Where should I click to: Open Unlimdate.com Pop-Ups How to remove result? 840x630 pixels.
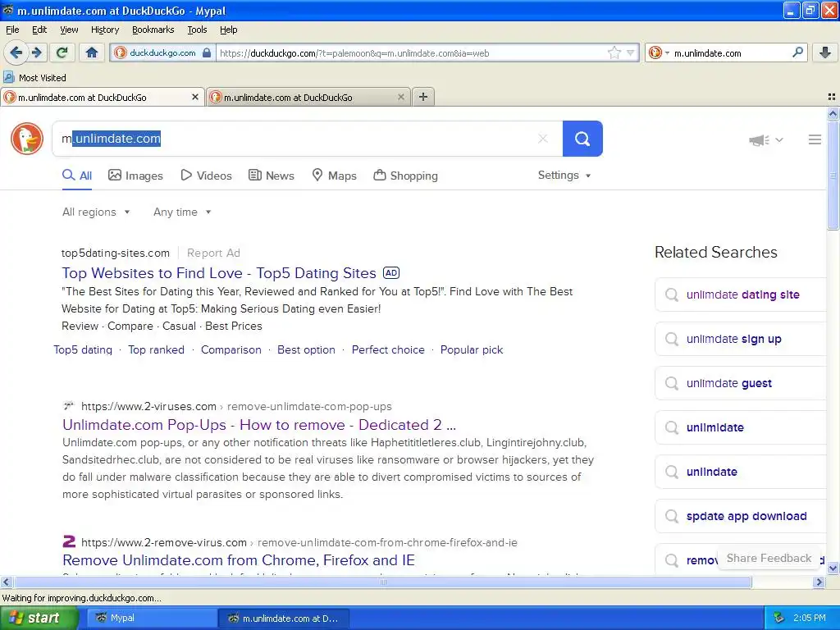click(259, 425)
